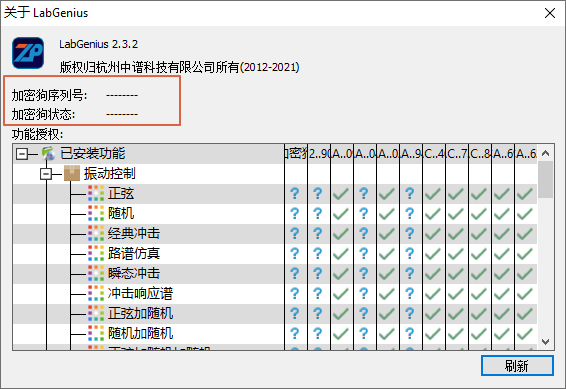Click the question mark in 路谱仿真 row under A..9

tap(410, 254)
